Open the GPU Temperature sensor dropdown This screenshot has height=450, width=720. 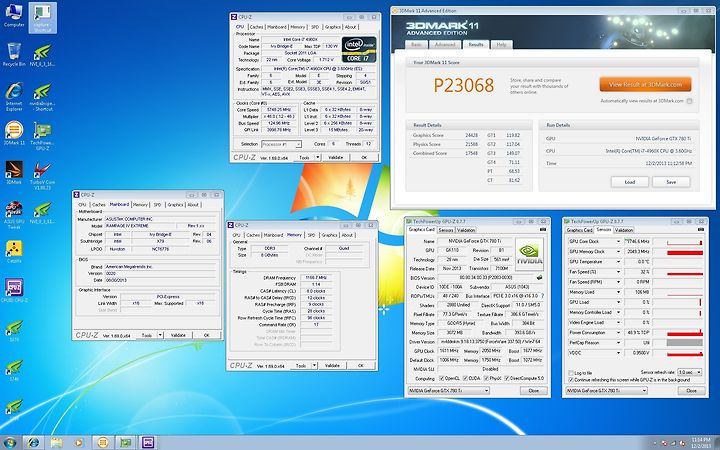618,262
